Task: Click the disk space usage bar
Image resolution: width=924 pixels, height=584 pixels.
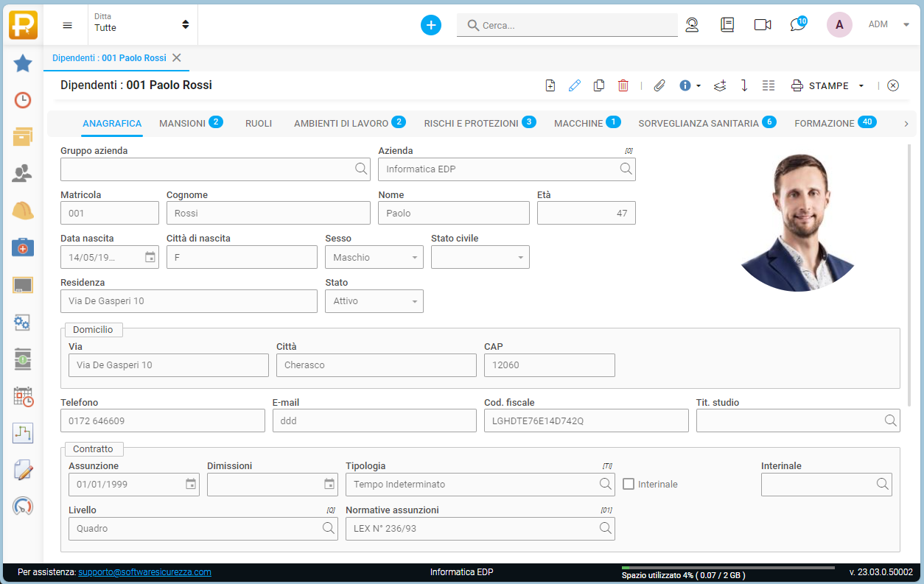Action: tap(727, 568)
